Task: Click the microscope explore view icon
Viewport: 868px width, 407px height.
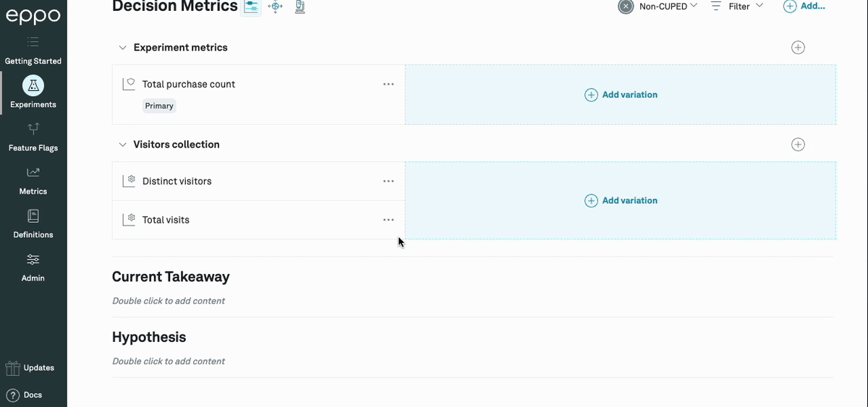Action: click(299, 7)
